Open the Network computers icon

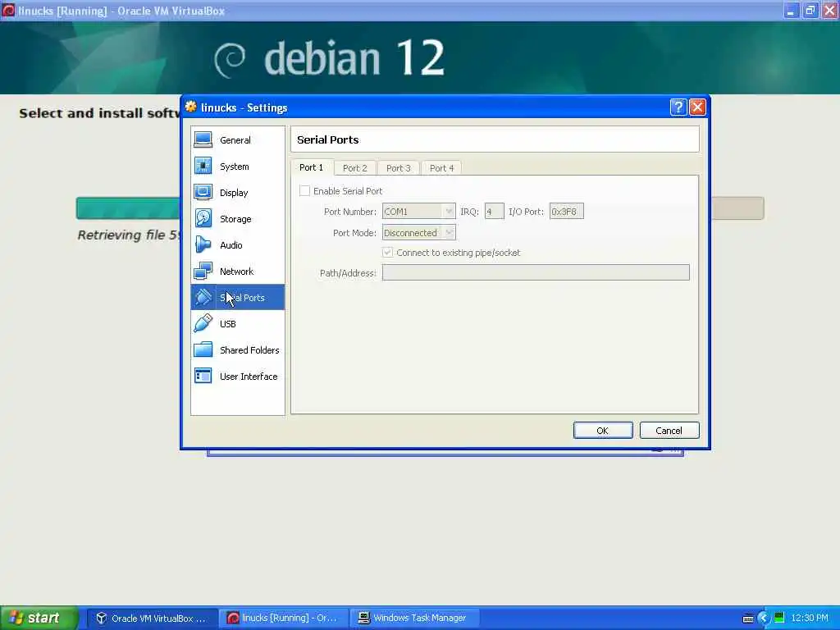point(203,271)
